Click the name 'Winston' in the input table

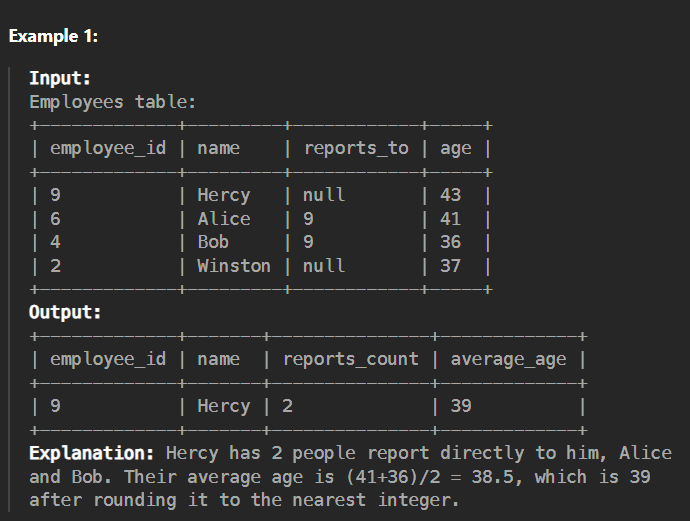(234, 266)
